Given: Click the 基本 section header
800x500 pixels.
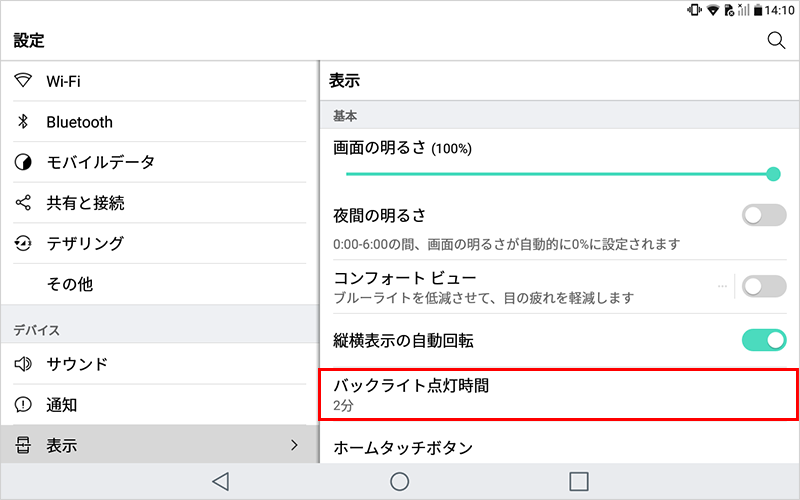Looking at the screenshot, I should click(345, 116).
